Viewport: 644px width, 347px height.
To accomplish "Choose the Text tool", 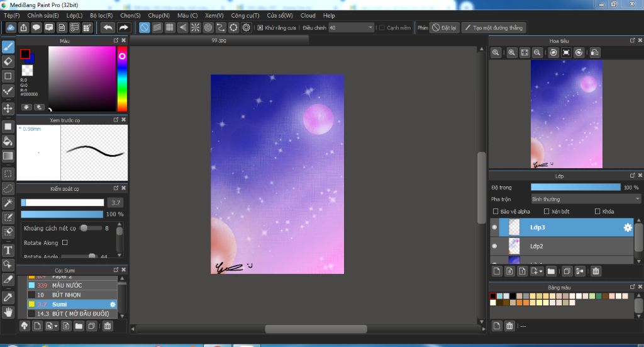I will pos(8,250).
